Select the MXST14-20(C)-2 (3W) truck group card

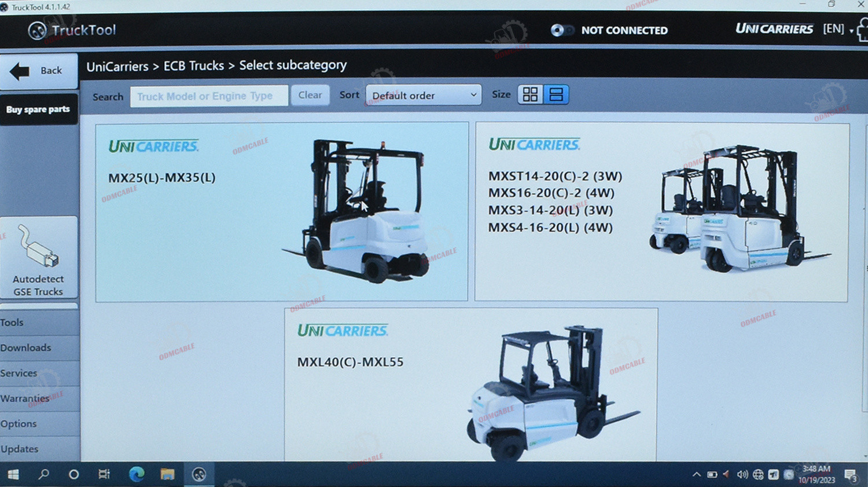(661, 212)
